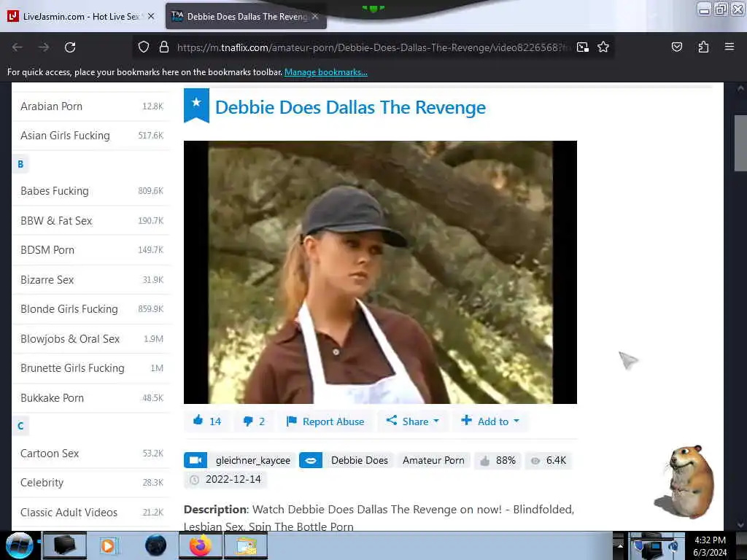Open the Firefox hamburger application menu

729,47
